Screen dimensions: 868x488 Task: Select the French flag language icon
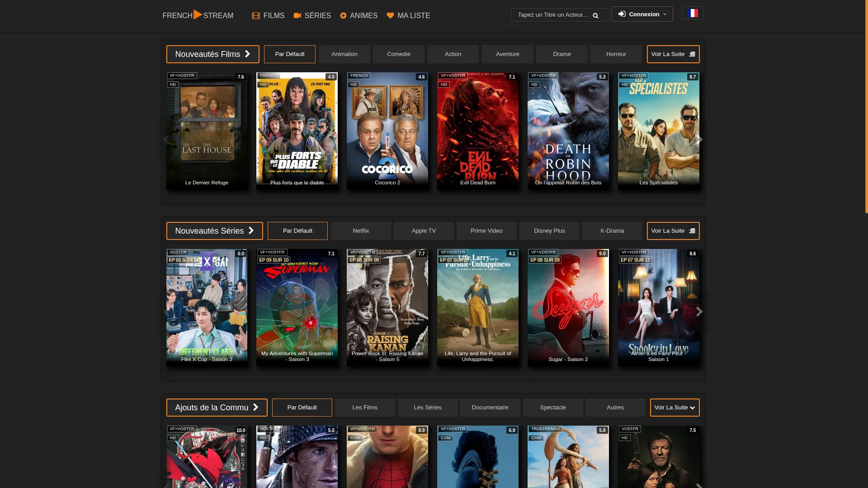coord(692,13)
